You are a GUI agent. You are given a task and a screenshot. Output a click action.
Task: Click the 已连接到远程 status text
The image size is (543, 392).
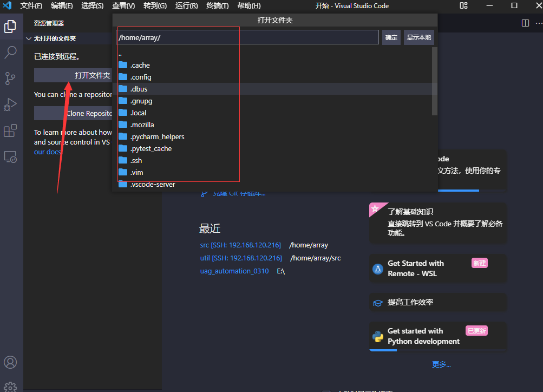(x=57, y=56)
